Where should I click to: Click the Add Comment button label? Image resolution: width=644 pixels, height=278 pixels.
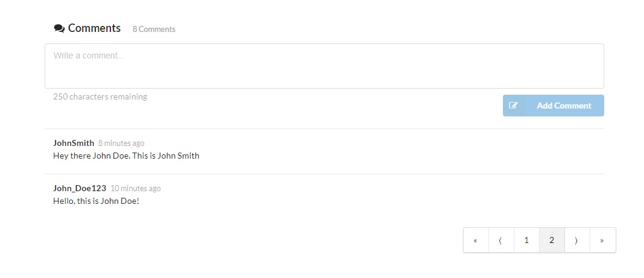pyautogui.click(x=564, y=106)
